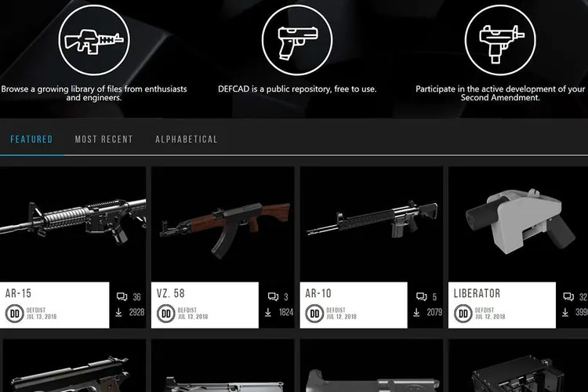Open comments for the AR-10 entry
Screen dimensions: 588x392
pyautogui.click(x=422, y=296)
